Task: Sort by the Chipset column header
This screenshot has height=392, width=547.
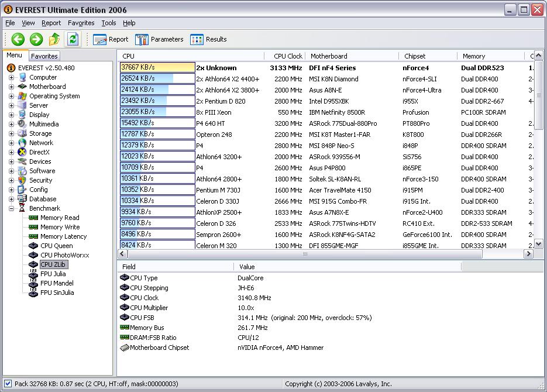Action: tap(428, 56)
